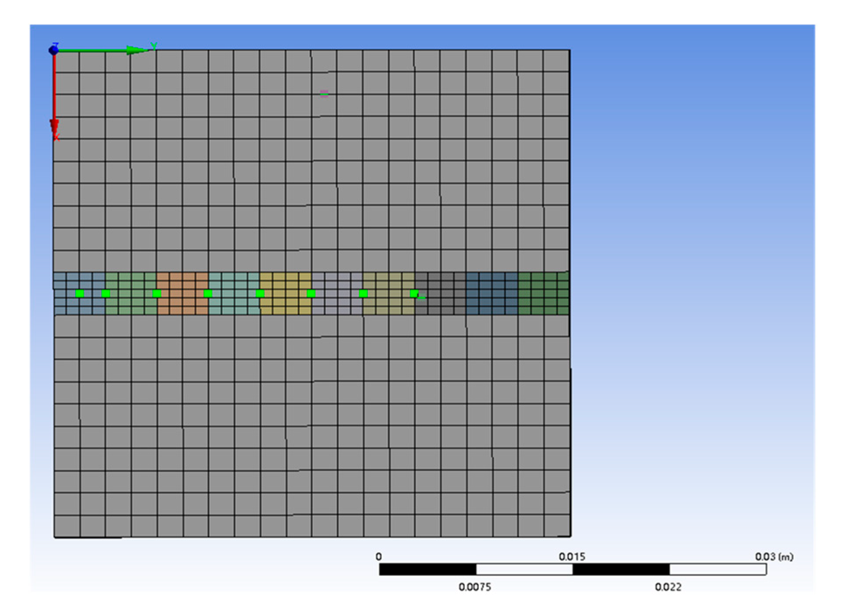Click the first black scale bar segment
The width and height of the screenshot is (844, 616).
coord(428,569)
